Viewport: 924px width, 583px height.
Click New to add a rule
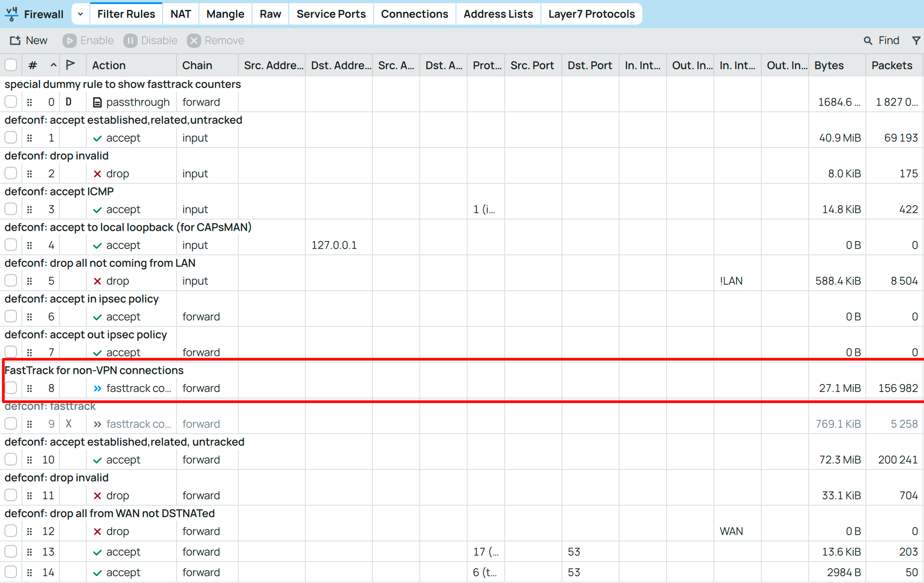pyautogui.click(x=29, y=40)
